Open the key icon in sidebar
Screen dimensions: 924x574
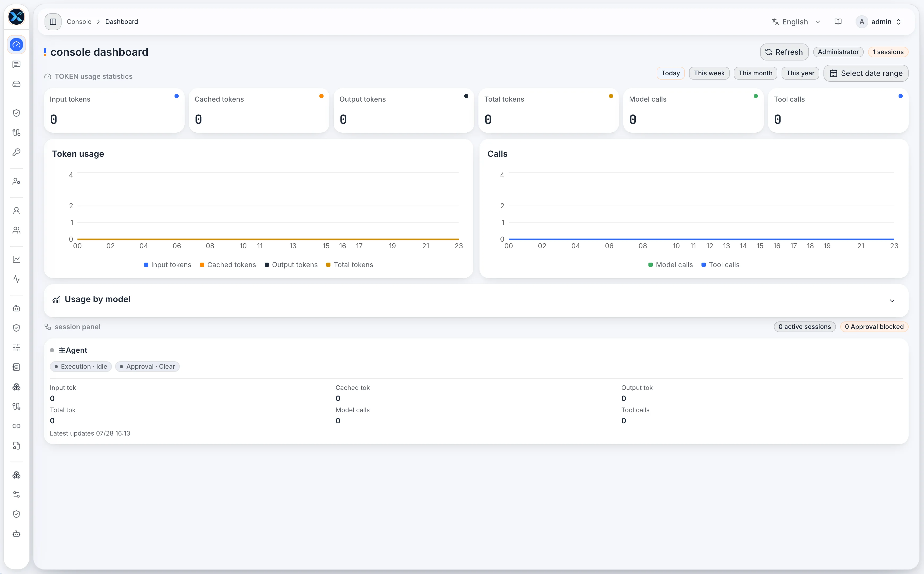pyautogui.click(x=16, y=152)
